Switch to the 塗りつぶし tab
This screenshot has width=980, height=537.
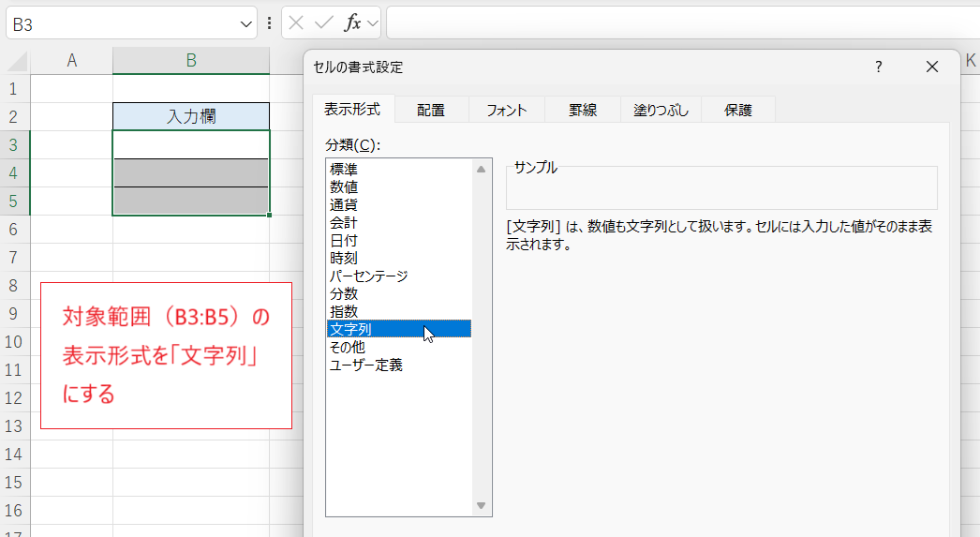point(661,110)
